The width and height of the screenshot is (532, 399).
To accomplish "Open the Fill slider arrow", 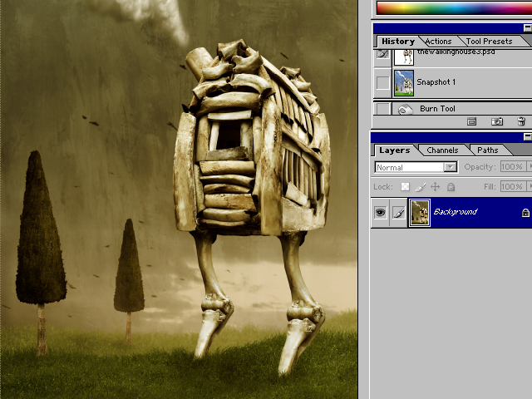I will click(x=529, y=187).
